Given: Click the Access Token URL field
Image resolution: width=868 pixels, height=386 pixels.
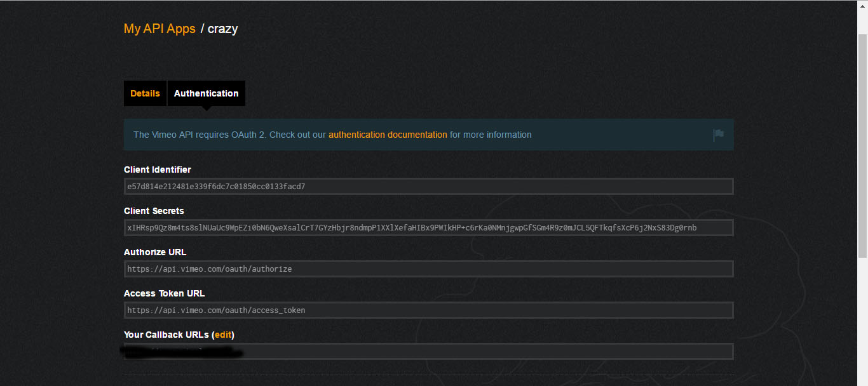Looking at the screenshot, I should coord(429,310).
